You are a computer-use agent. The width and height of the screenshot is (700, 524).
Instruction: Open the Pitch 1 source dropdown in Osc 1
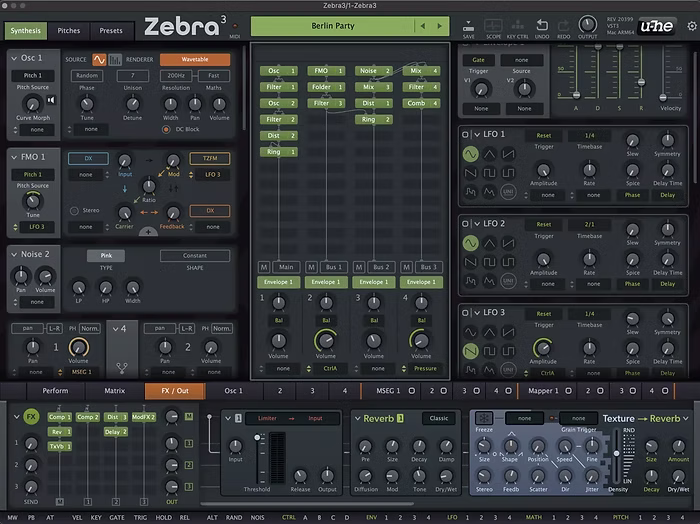(x=33, y=75)
